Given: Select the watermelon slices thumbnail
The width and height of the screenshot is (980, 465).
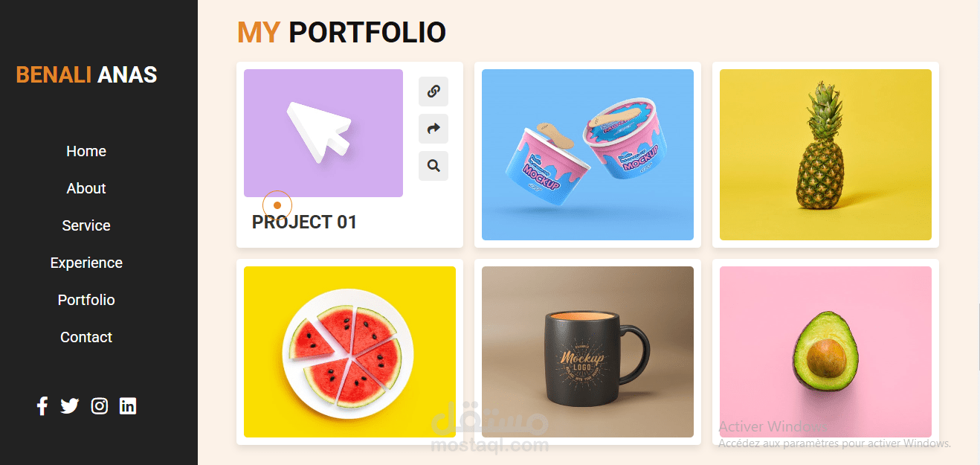Looking at the screenshot, I should (349, 352).
